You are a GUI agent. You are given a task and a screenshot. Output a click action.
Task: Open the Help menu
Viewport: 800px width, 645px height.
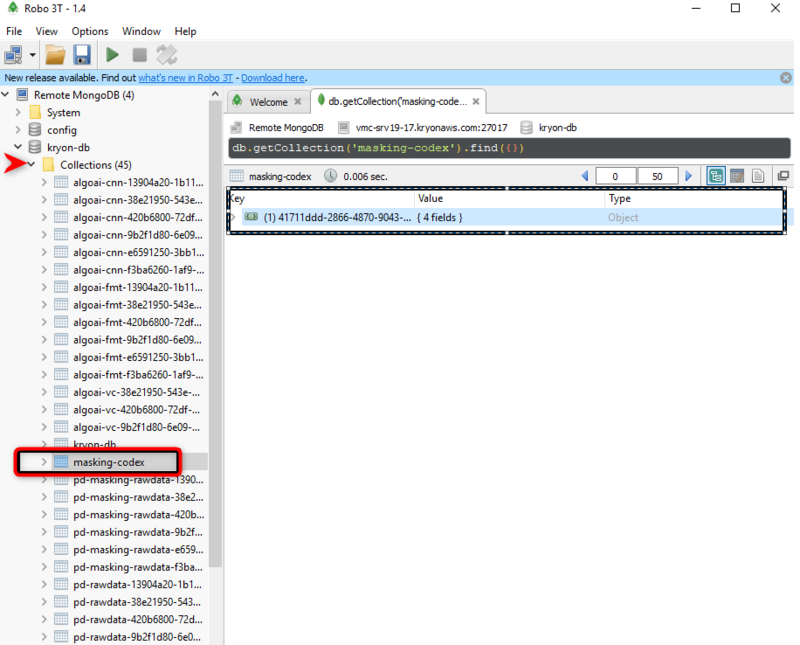coord(185,31)
